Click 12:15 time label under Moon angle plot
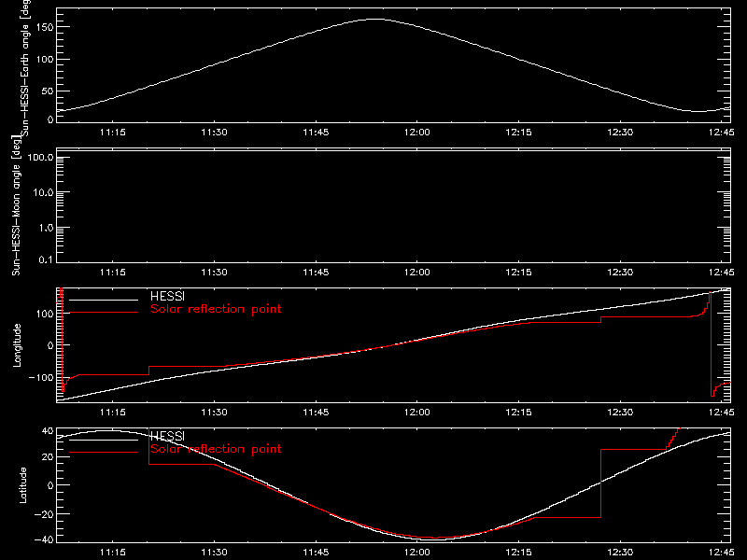747x560 pixels. (519, 272)
